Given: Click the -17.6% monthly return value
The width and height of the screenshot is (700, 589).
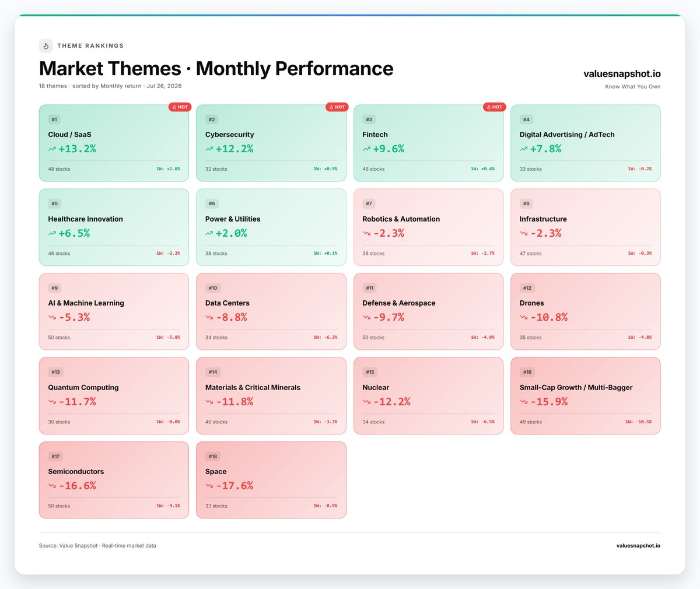Looking at the screenshot, I should [235, 486].
